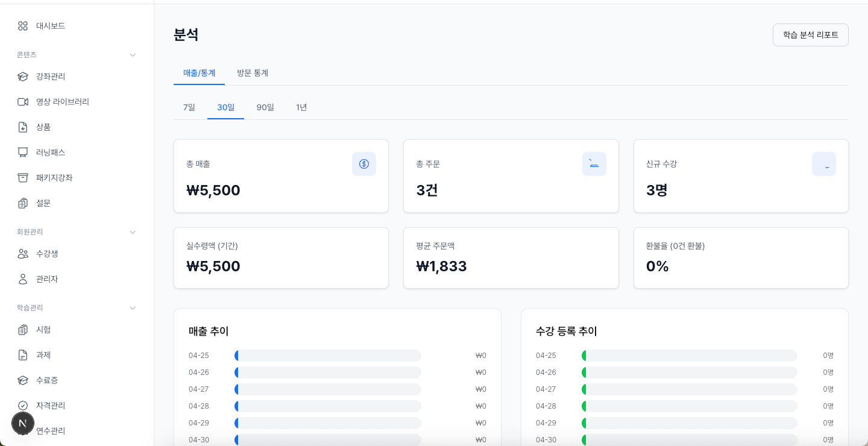868x446 pixels.
Task: Click the 신규 수강 3명 value
Action: click(657, 190)
